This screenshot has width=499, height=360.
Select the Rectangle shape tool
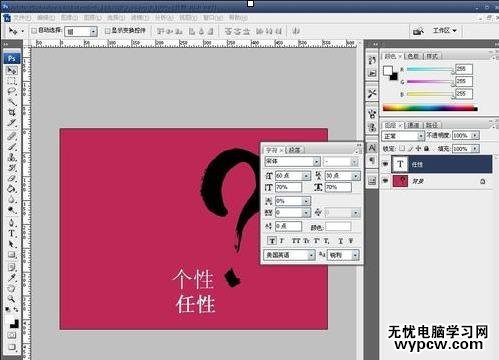(x=12, y=255)
